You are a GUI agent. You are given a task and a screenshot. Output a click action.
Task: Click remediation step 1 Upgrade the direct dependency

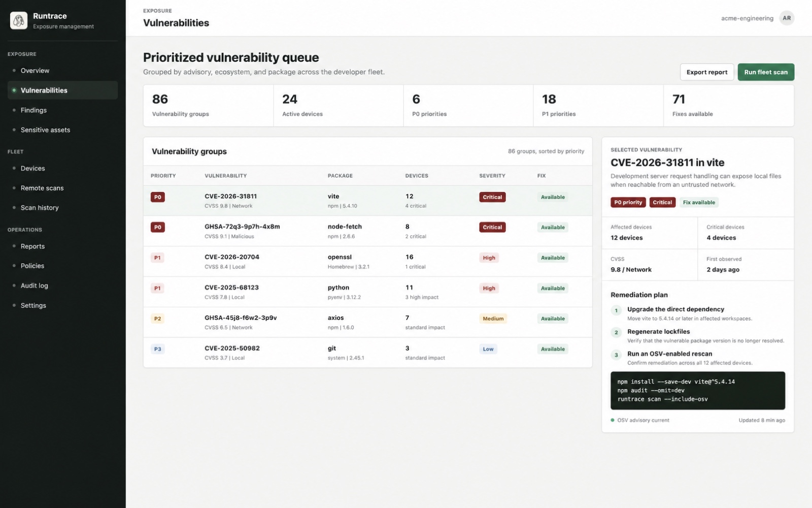click(698, 313)
